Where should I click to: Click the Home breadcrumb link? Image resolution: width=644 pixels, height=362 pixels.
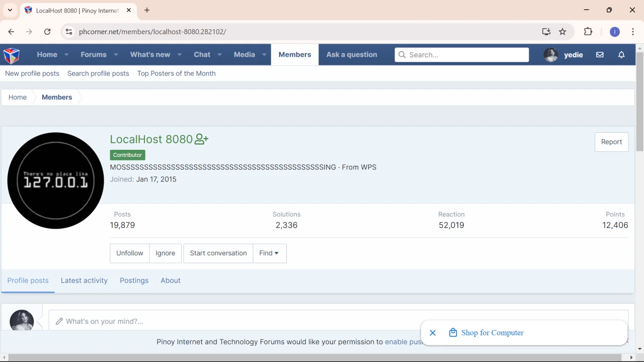tap(18, 98)
